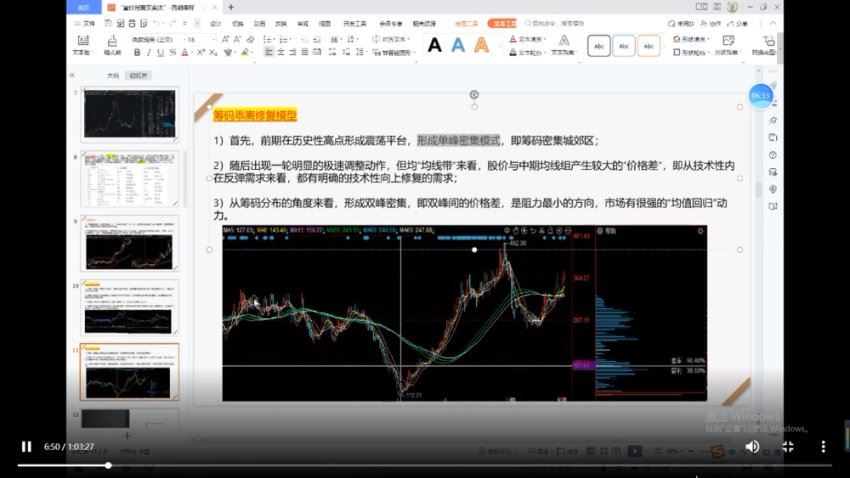Click the slide title text
850x478 pixels.
point(255,115)
